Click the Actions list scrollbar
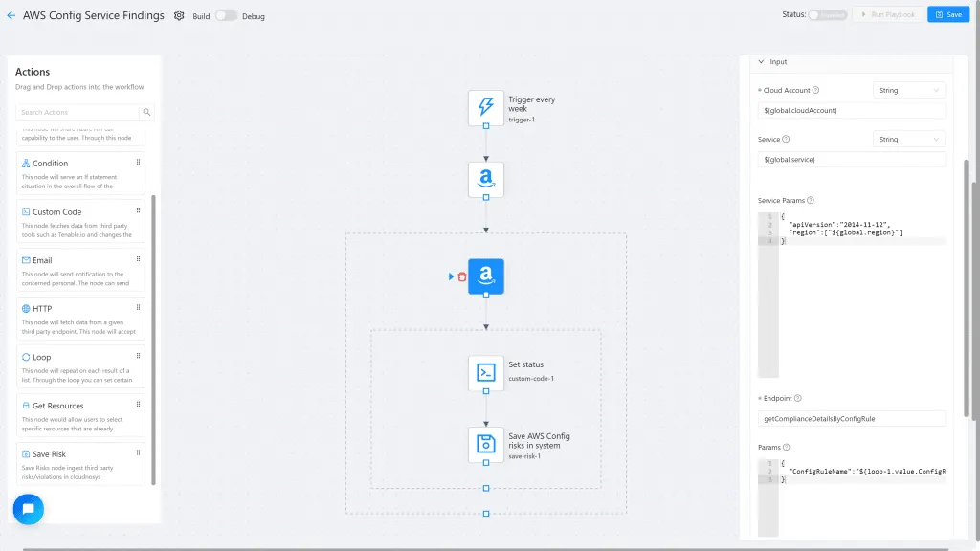The width and height of the screenshot is (980, 551). [x=154, y=340]
